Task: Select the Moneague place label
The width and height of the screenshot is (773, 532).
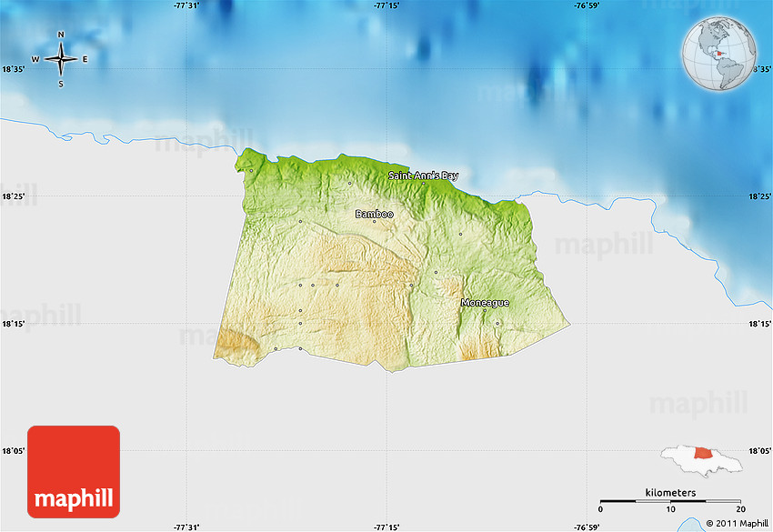Action: point(485,302)
